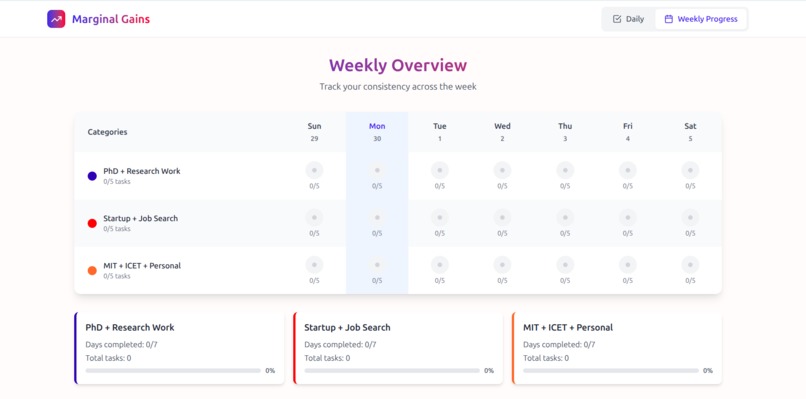Click MIT + ICET + Personal Sunday circle
The image size is (806, 399).
point(315,265)
